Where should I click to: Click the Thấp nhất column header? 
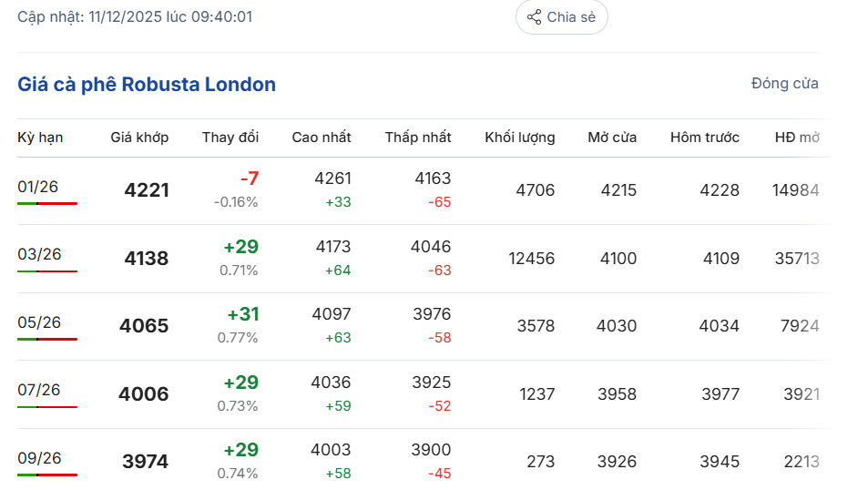[x=417, y=138]
